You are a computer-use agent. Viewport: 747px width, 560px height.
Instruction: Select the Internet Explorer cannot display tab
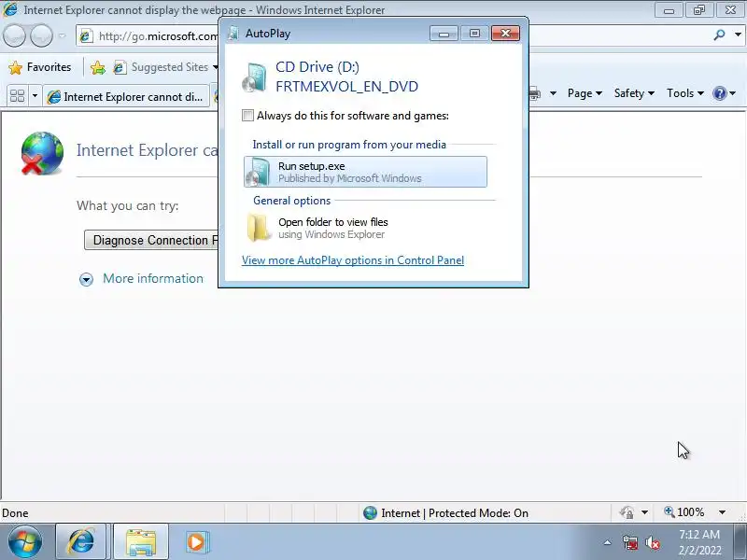pos(126,97)
